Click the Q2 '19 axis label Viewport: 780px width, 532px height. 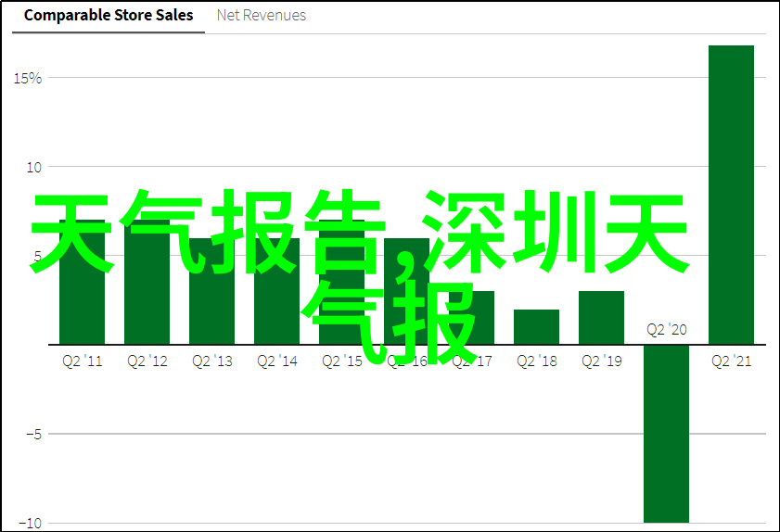pyautogui.click(x=602, y=361)
